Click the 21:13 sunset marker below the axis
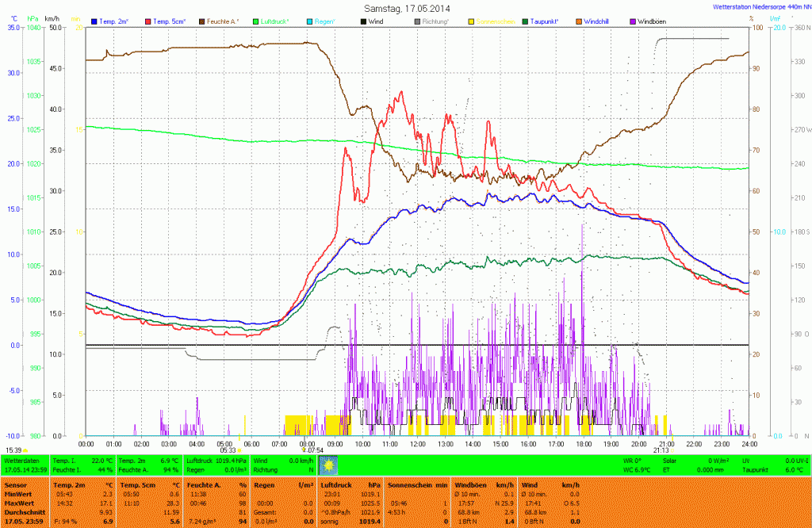 pos(662,450)
